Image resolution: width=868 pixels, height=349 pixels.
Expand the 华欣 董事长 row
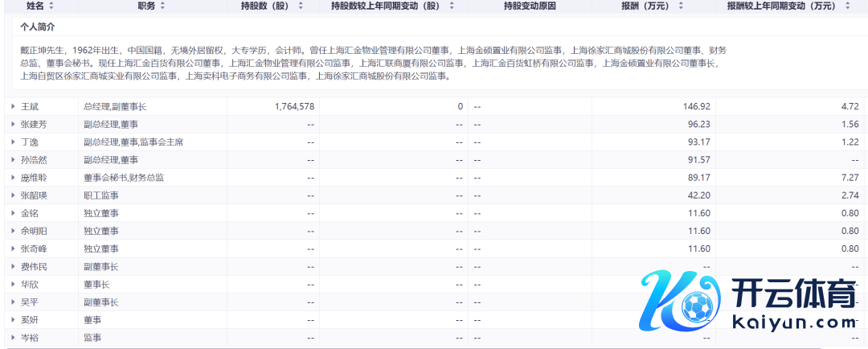click(x=13, y=284)
